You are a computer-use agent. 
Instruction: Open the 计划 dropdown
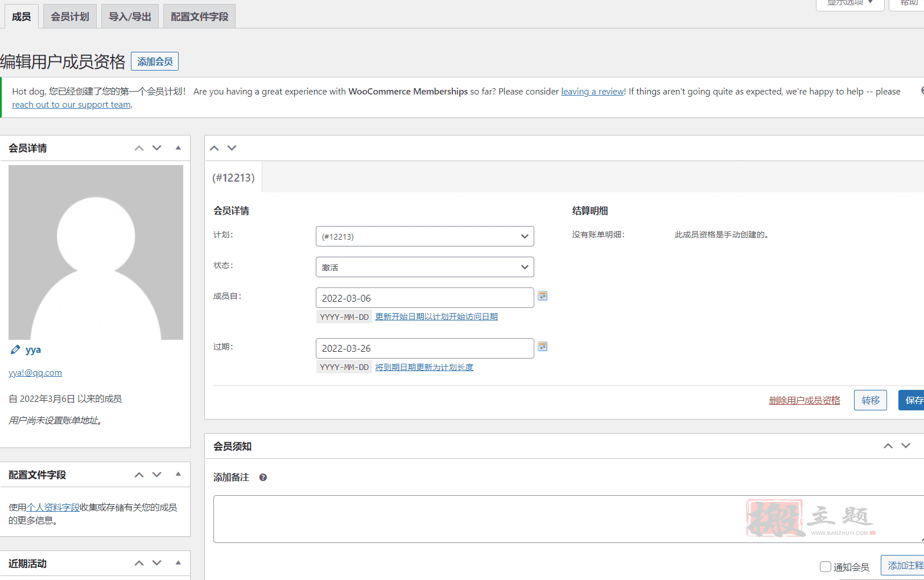tap(425, 236)
